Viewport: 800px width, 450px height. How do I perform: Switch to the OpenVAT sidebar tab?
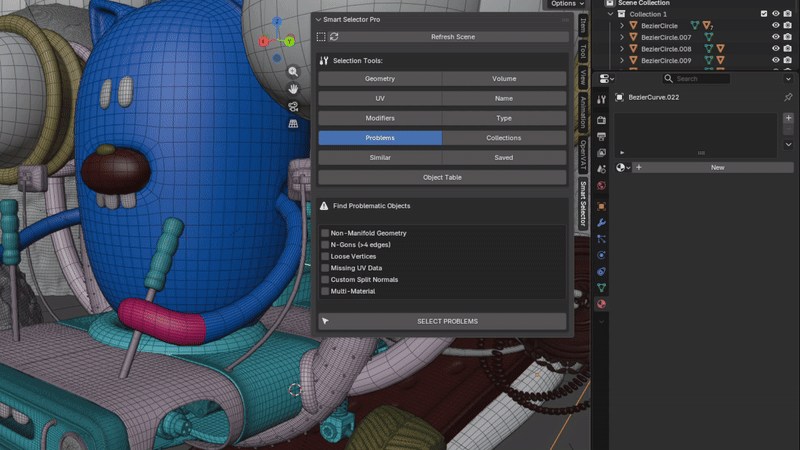pos(583,155)
